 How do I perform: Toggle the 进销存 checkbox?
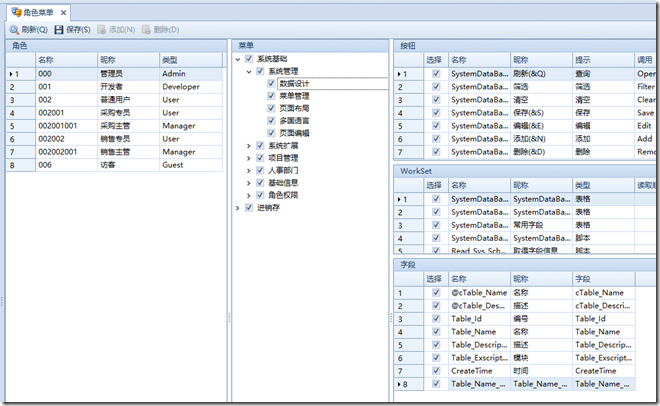coord(249,207)
